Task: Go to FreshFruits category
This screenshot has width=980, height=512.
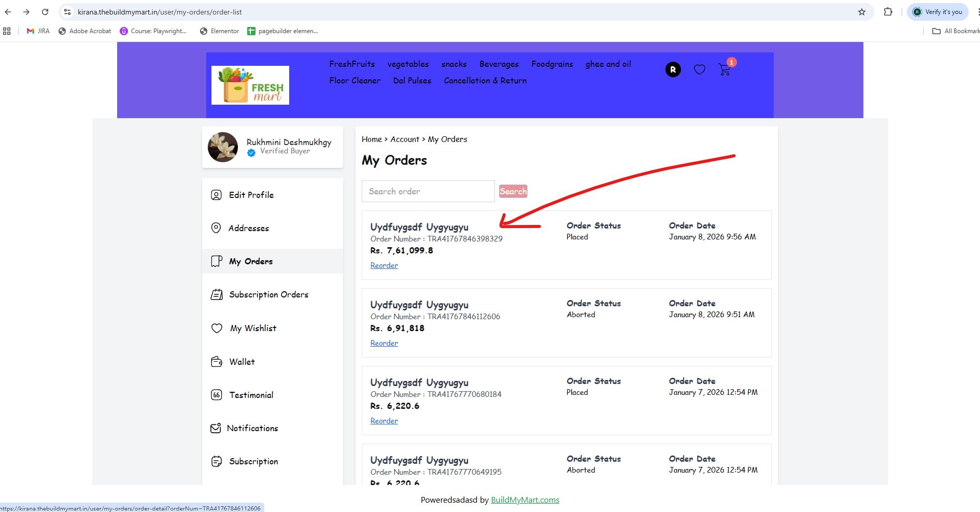Action: click(352, 64)
